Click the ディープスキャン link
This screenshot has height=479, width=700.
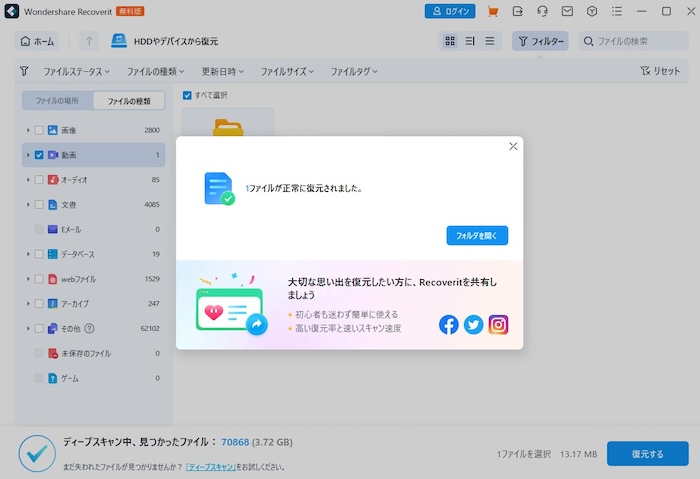(x=209, y=467)
